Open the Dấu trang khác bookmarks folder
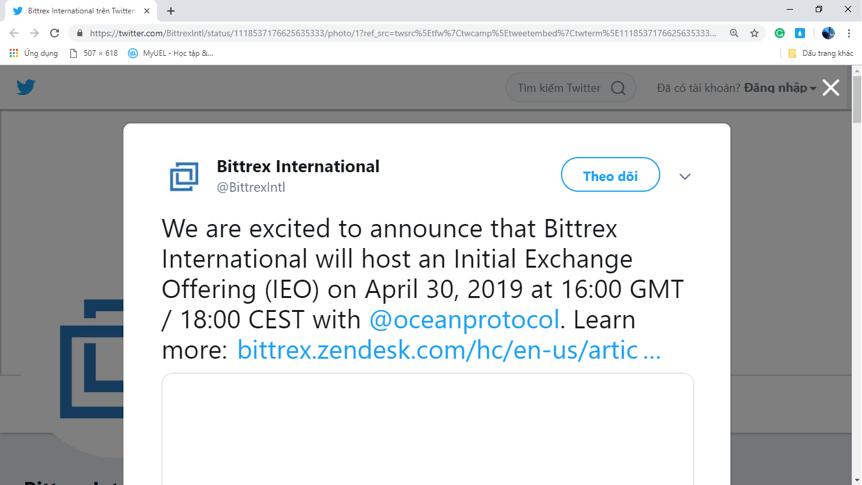The image size is (862, 485). coord(820,53)
